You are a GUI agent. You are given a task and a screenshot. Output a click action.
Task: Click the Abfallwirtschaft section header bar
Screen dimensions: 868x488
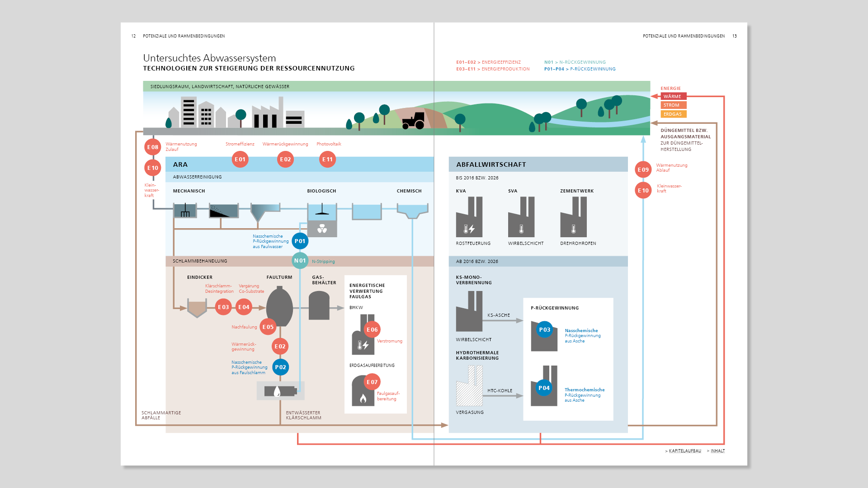[538, 164]
